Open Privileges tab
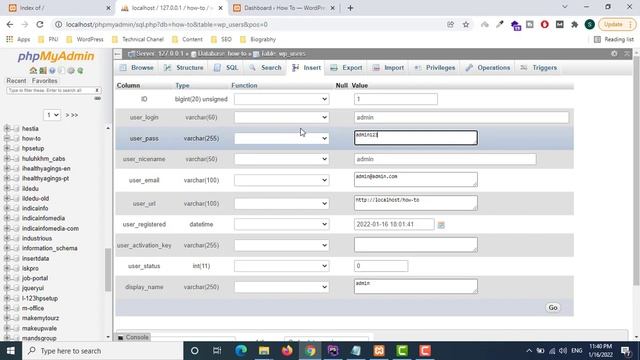640x360 pixels. tap(435, 68)
